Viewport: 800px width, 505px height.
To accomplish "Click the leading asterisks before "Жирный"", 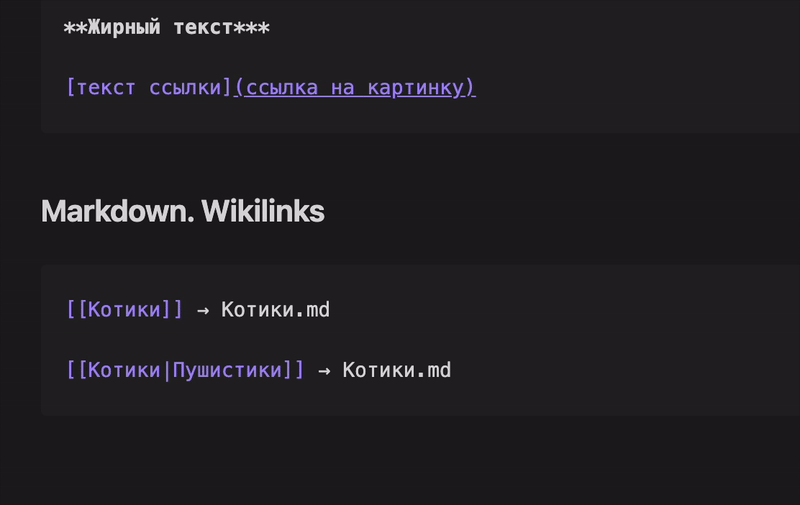I will point(75,28).
